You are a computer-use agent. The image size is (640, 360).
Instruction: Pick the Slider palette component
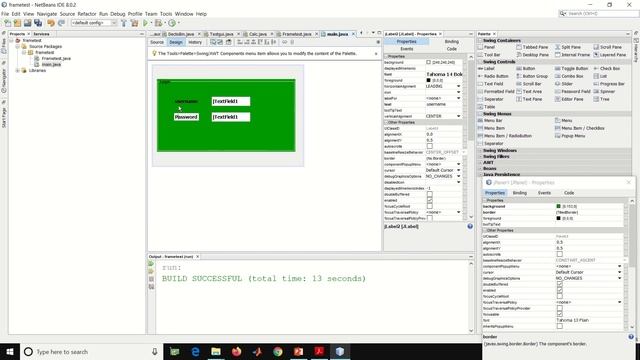pyautogui.click(x=564, y=84)
